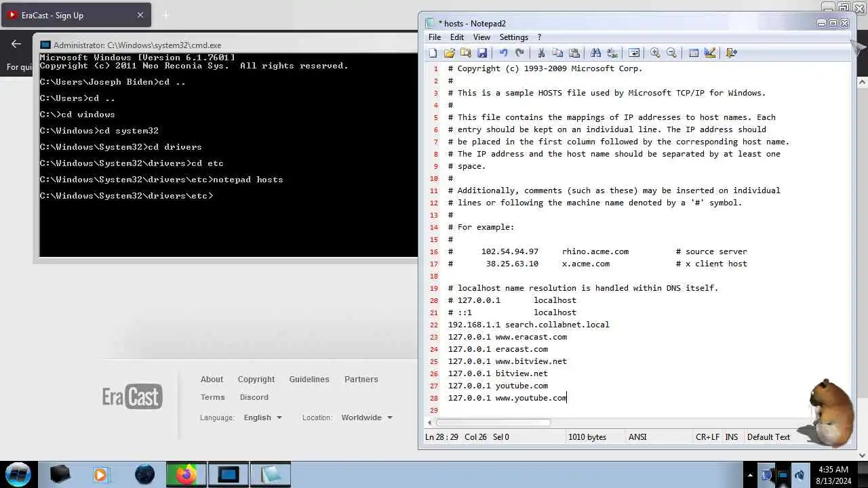This screenshot has height=488, width=868.
Task: Close the EraCast - Sign Up tab
Action: 140,15
